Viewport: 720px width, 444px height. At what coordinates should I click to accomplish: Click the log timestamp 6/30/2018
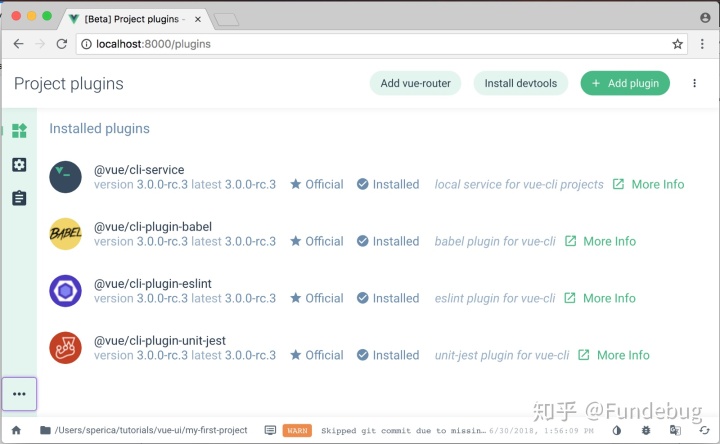(541, 431)
